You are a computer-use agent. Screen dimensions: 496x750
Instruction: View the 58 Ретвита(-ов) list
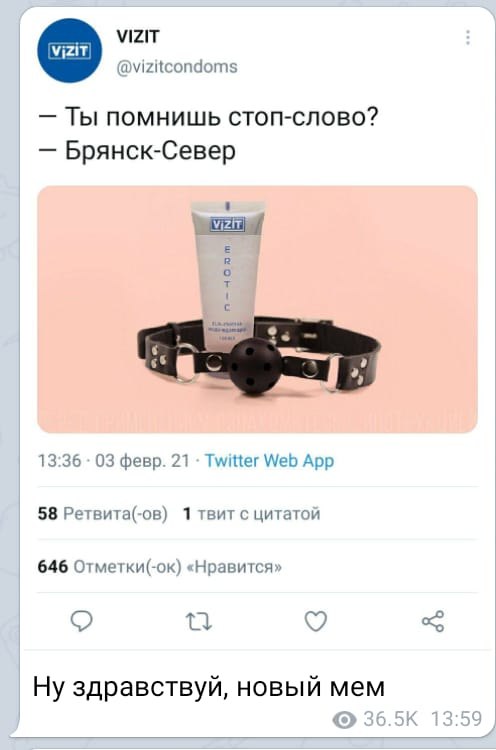pyautogui.click(x=103, y=514)
